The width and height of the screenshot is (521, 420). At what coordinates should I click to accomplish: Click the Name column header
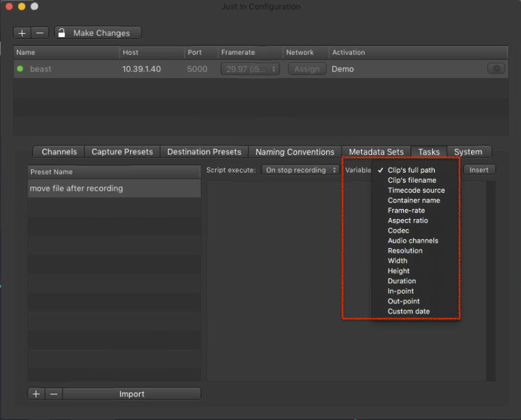click(67, 53)
